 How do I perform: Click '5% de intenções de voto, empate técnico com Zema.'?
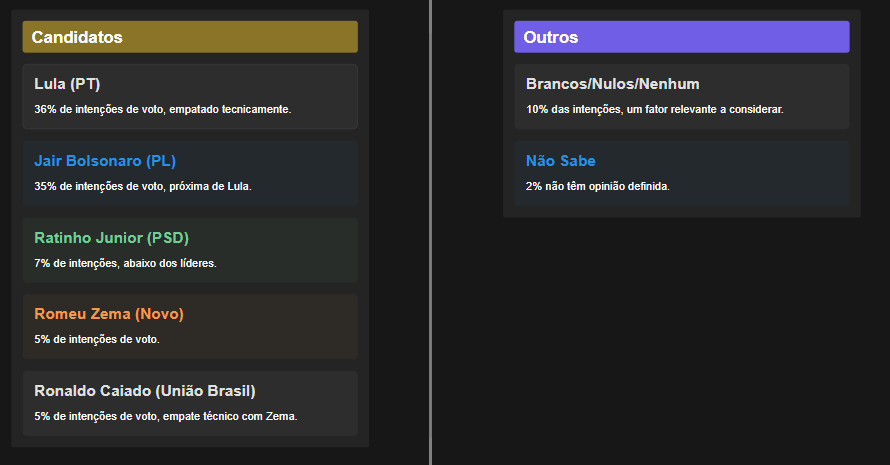tap(166, 416)
